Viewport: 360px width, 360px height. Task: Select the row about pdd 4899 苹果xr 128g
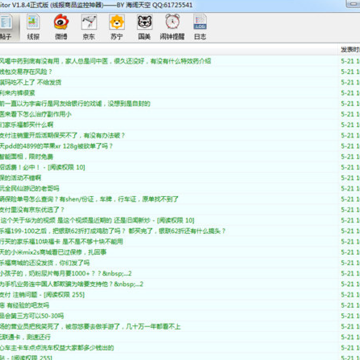tap(180, 146)
